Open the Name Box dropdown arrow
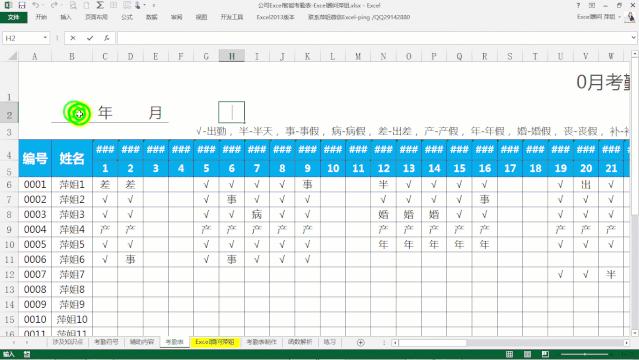 coord(45,38)
